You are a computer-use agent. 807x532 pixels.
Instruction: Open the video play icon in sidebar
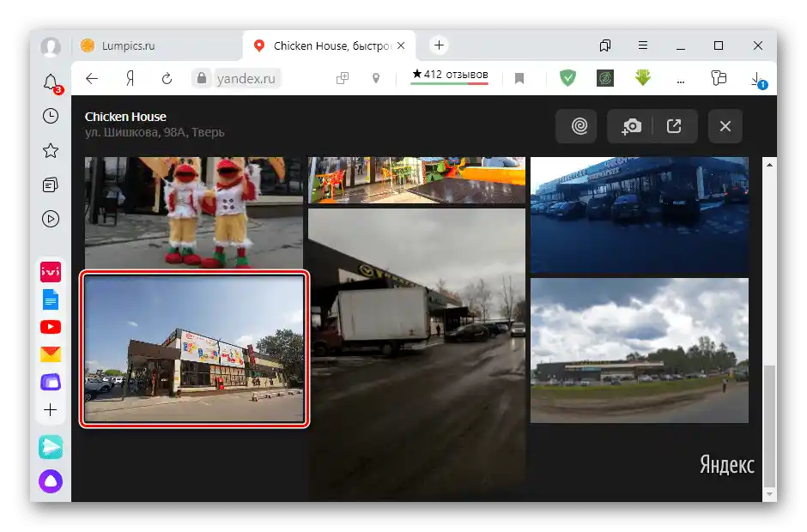[51, 219]
